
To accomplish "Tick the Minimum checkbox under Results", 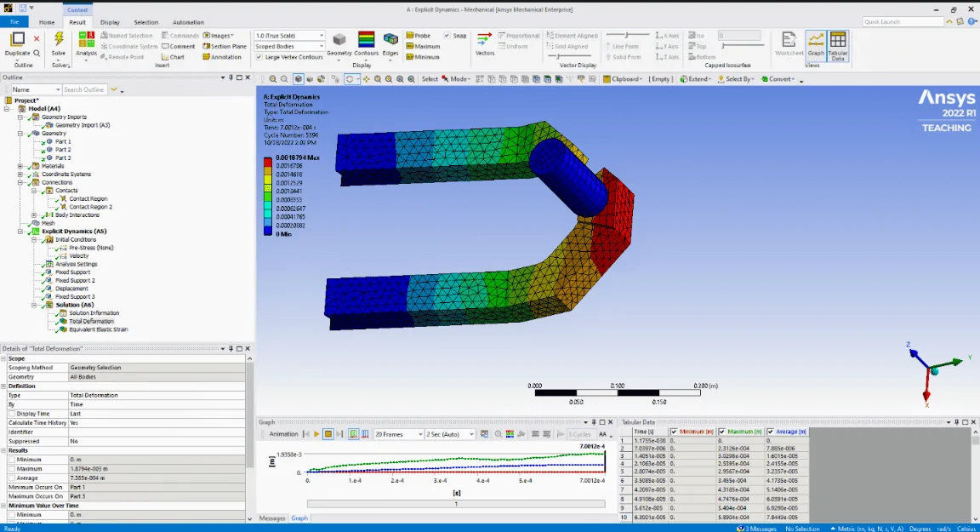I will (12, 460).
